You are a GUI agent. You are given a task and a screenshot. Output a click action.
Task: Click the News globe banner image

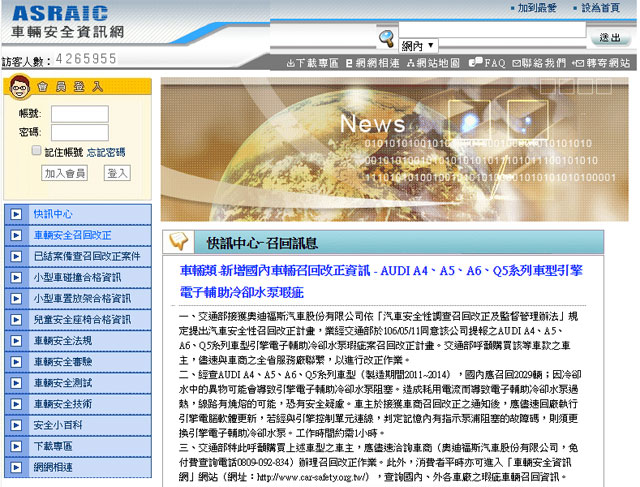[x=394, y=149]
